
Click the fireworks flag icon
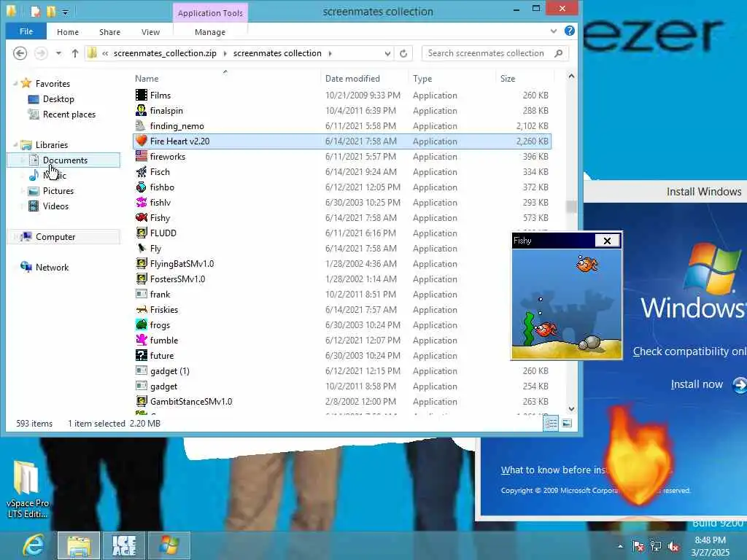point(141,156)
